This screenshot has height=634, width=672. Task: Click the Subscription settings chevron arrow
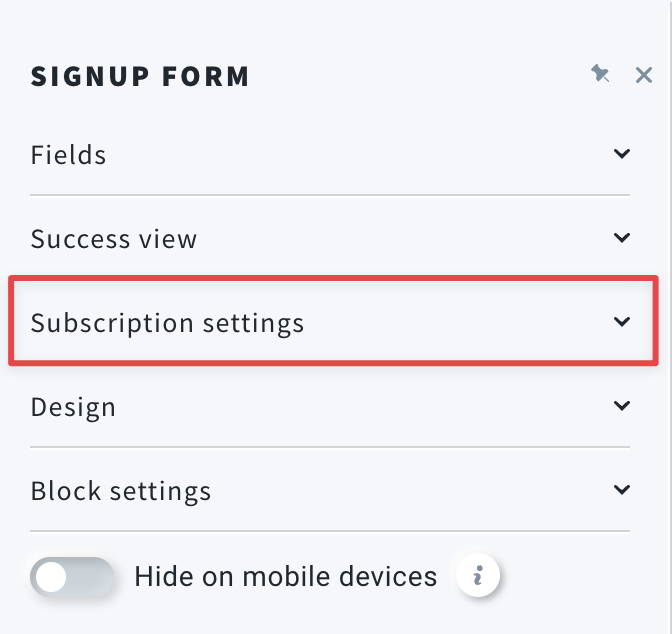point(621,322)
